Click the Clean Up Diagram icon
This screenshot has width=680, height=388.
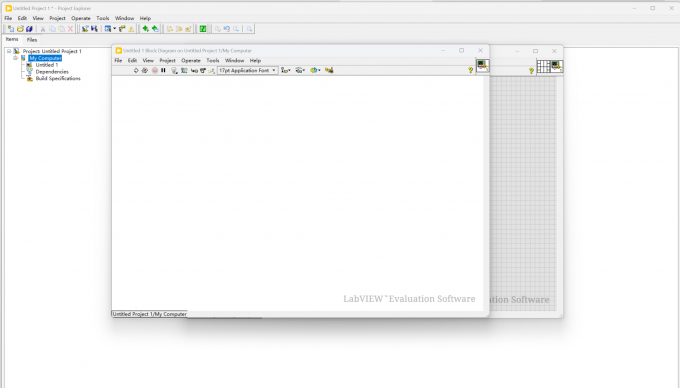click(329, 70)
